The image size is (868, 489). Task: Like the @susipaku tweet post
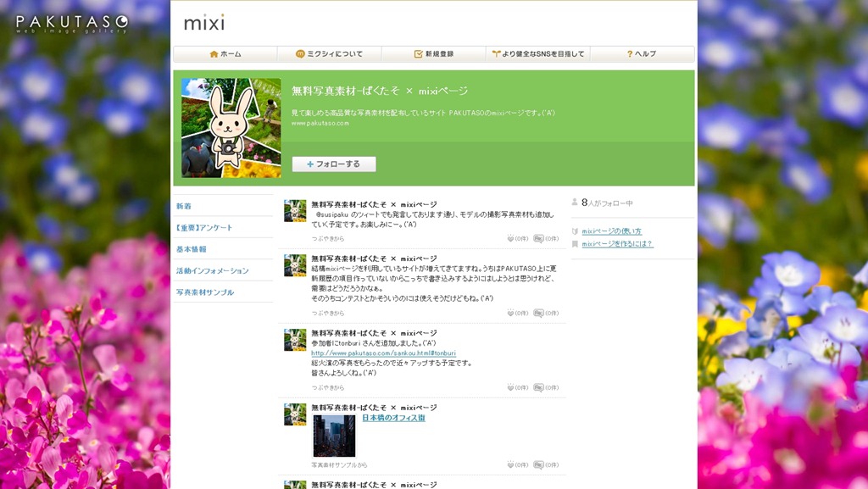[510, 238]
